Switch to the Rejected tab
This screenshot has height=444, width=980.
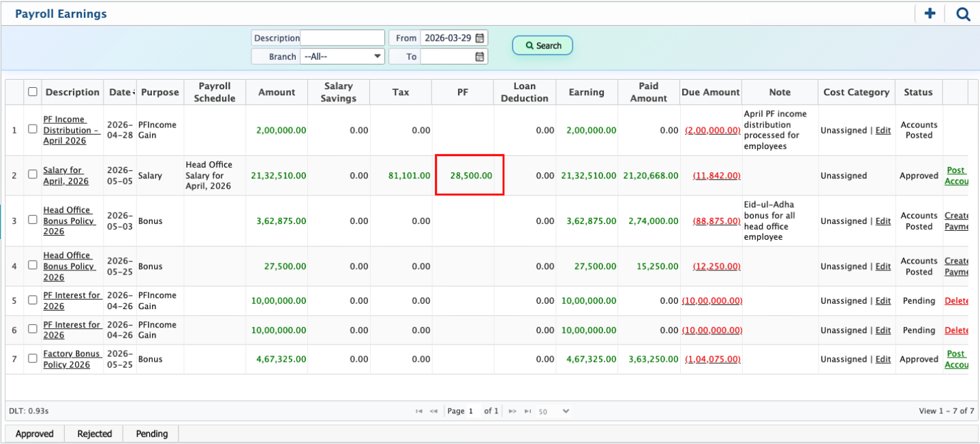coord(94,434)
